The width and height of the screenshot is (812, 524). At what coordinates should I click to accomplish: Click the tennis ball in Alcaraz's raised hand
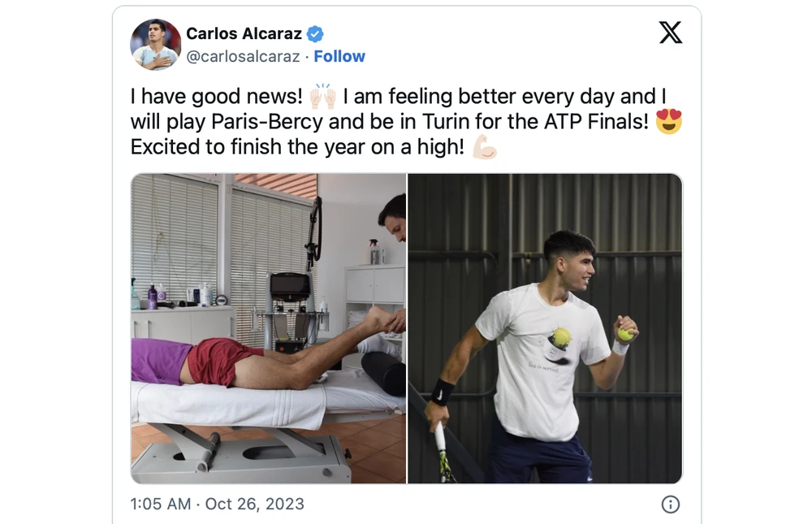[625, 334]
